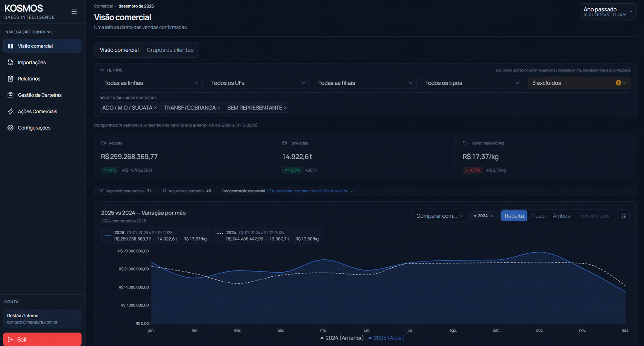
Task: Remove the TRANSF./COBRANCA exclusion tag
Action: tap(219, 108)
